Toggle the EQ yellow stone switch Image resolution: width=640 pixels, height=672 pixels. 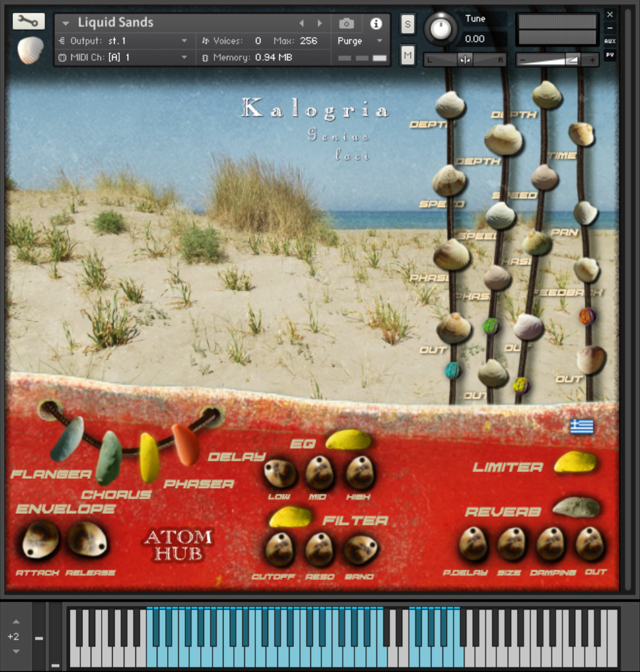click(348, 439)
